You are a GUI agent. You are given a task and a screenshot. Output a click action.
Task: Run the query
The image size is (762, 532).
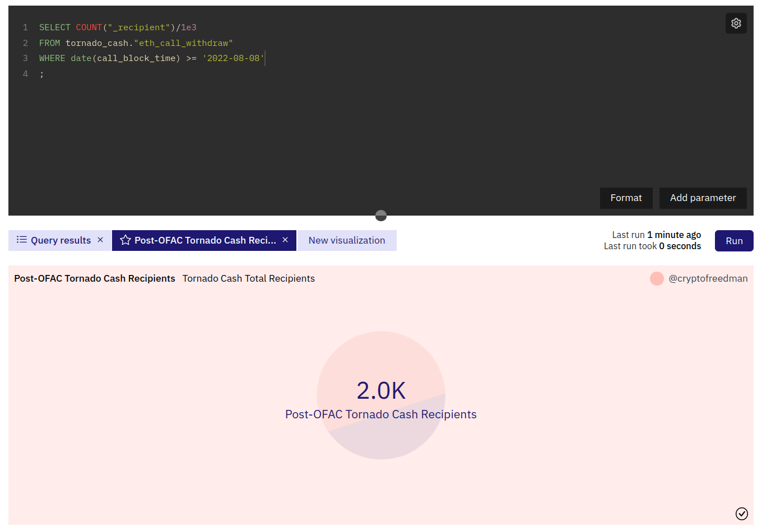(x=734, y=241)
